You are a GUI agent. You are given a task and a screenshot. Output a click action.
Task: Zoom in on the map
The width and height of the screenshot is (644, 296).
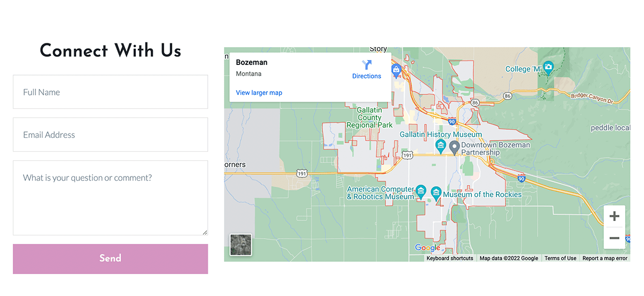tap(614, 217)
